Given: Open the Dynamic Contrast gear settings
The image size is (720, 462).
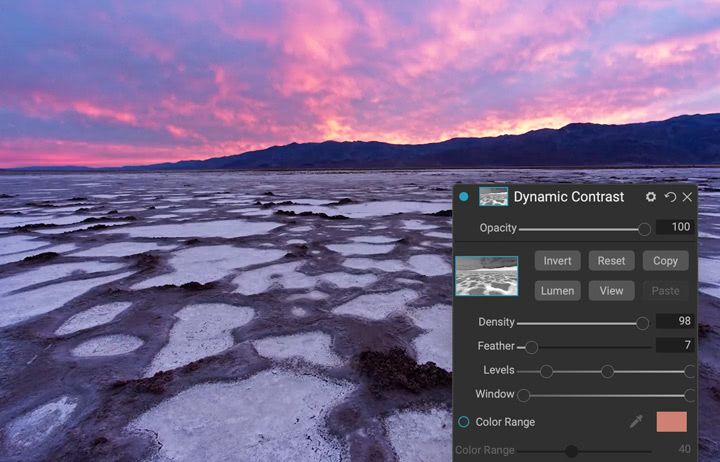Looking at the screenshot, I should (651, 197).
